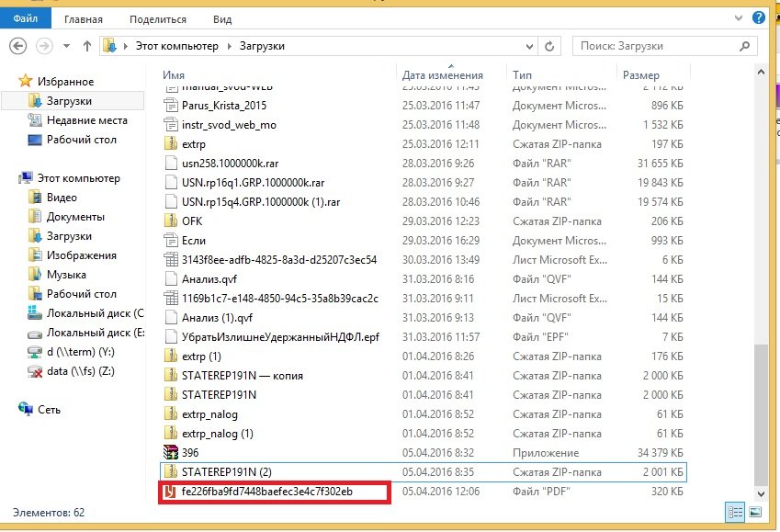Go up one folder level

(87, 45)
